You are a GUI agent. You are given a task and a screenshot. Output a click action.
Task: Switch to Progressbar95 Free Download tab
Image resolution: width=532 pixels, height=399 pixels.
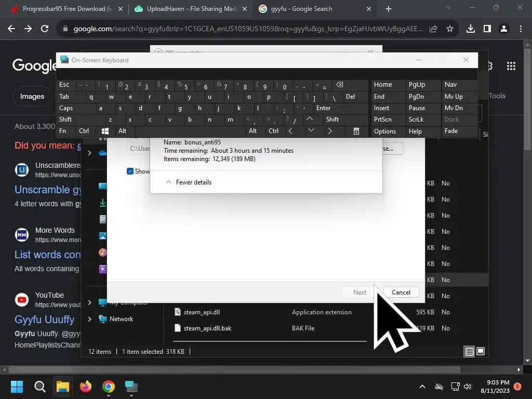[66, 9]
